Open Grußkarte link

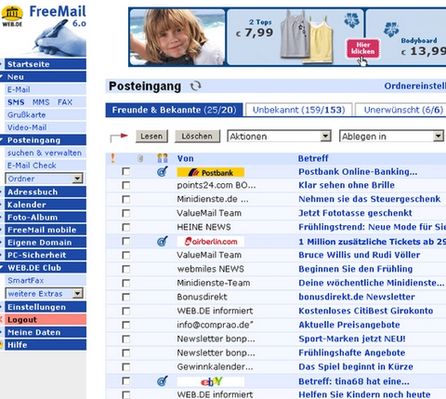coord(26,115)
